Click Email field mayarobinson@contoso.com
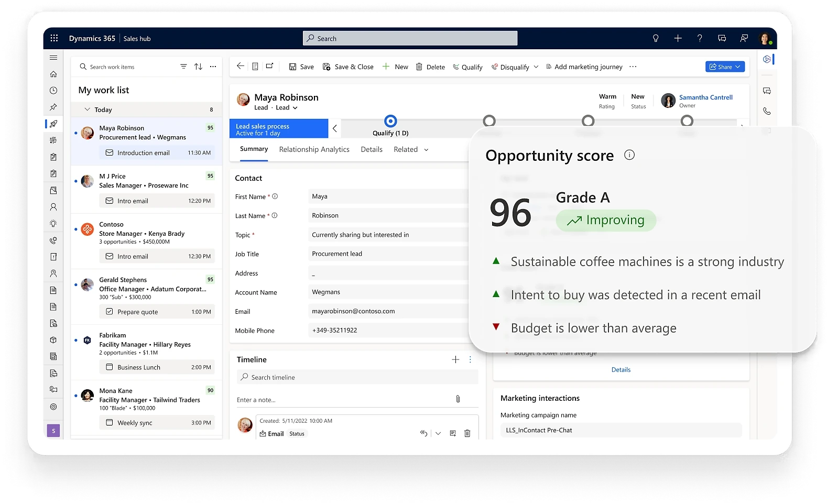The height and width of the screenshot is (504, 827). click(388, 311)
